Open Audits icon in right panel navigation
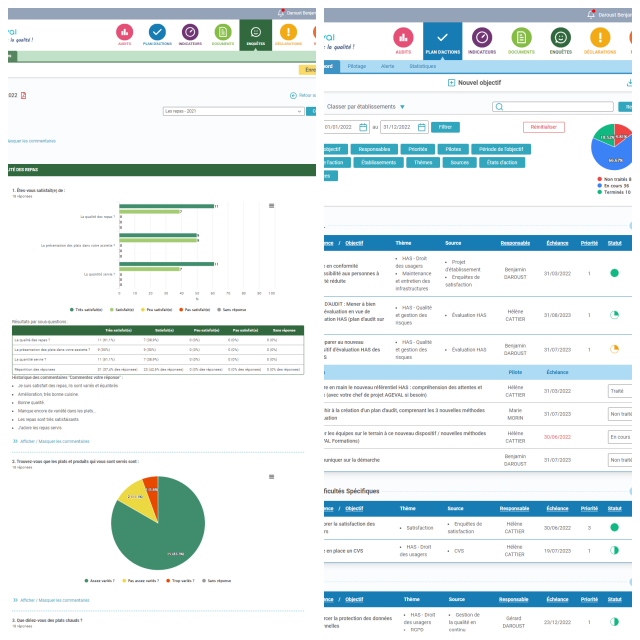The width and height of the screenshot is (640, 640). pyautogui.click(x=403, y=38)
